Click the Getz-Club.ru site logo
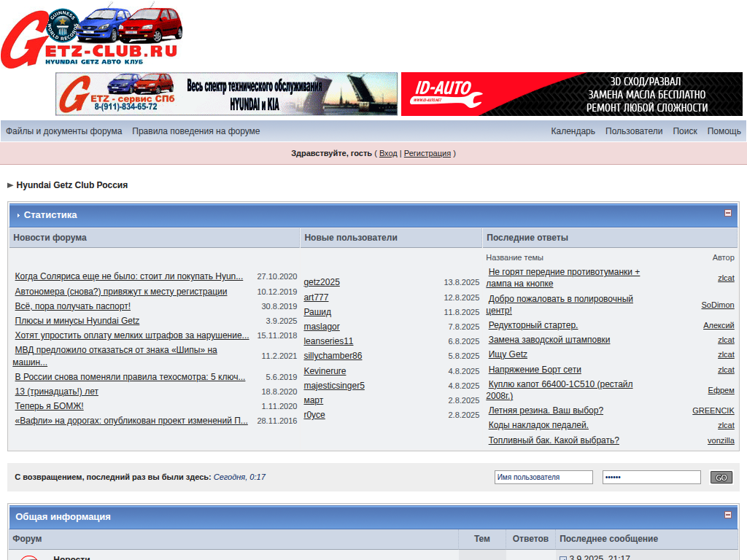 pos(91,35)
